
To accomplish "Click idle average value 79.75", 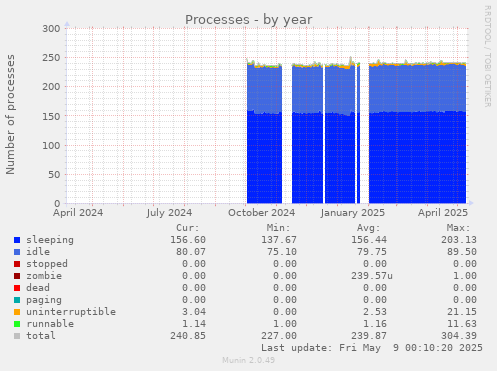I will point(372,252).
